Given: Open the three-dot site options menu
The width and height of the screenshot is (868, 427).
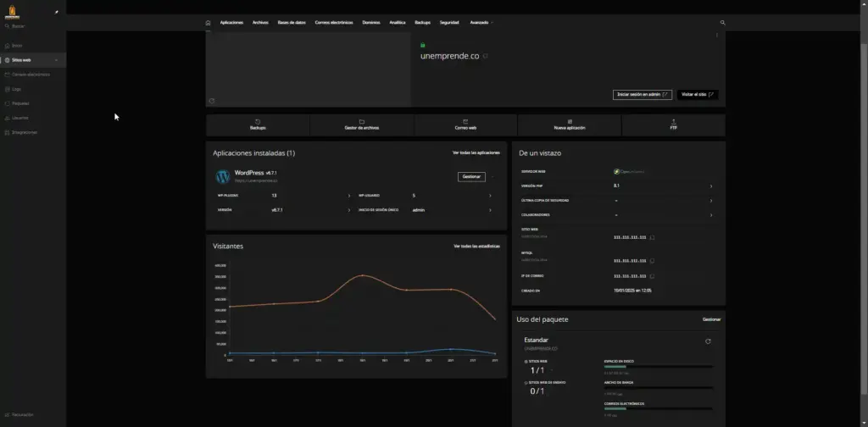Looking at the screenshot, I should [x=717, y=36].
